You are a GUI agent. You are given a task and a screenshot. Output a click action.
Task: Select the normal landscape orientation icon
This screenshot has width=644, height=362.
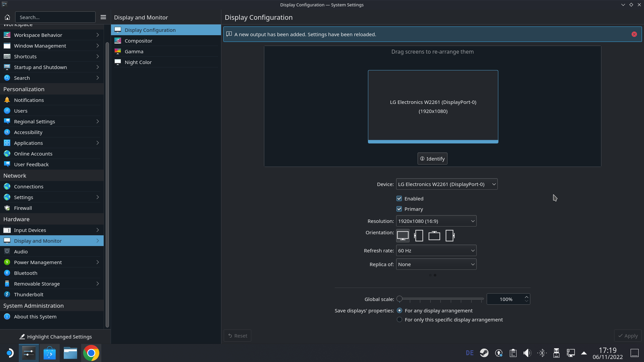point(402,236)
